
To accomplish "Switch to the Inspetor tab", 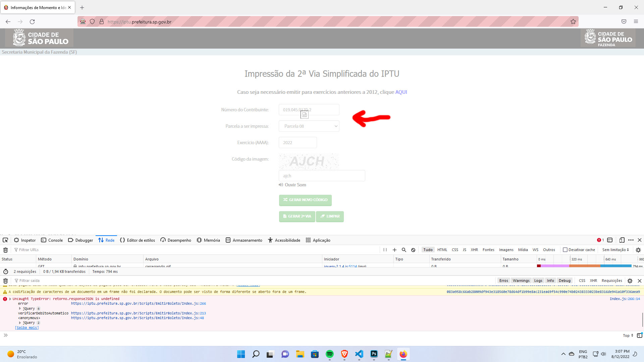I will 25,240.
